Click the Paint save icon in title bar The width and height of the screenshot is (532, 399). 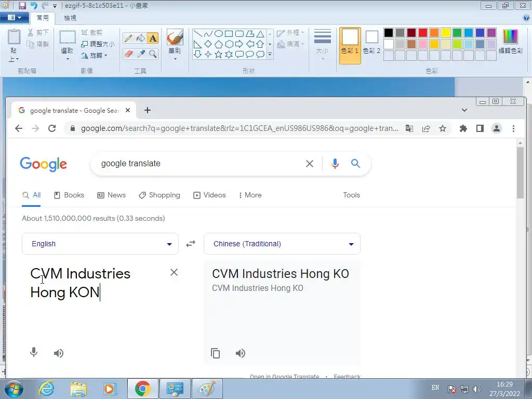tap(22, 5)
